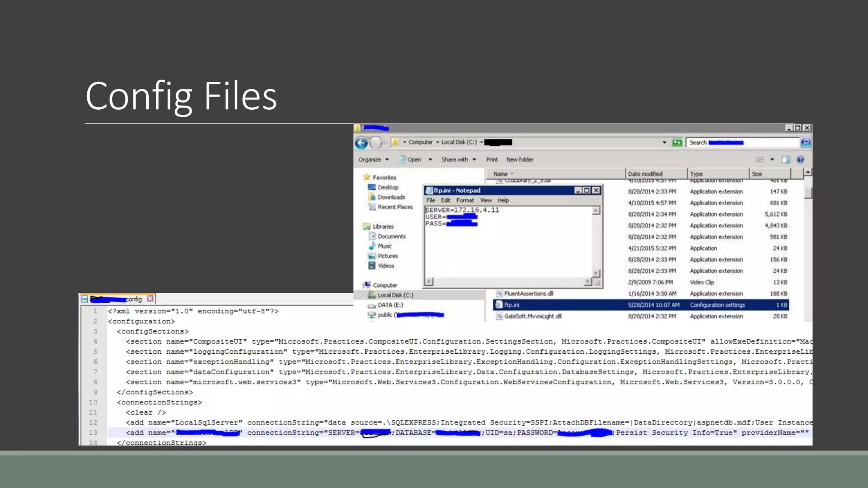Screen dimensions: 868x488
Task: Click the search magnifier icon
Action: point(805,143)
